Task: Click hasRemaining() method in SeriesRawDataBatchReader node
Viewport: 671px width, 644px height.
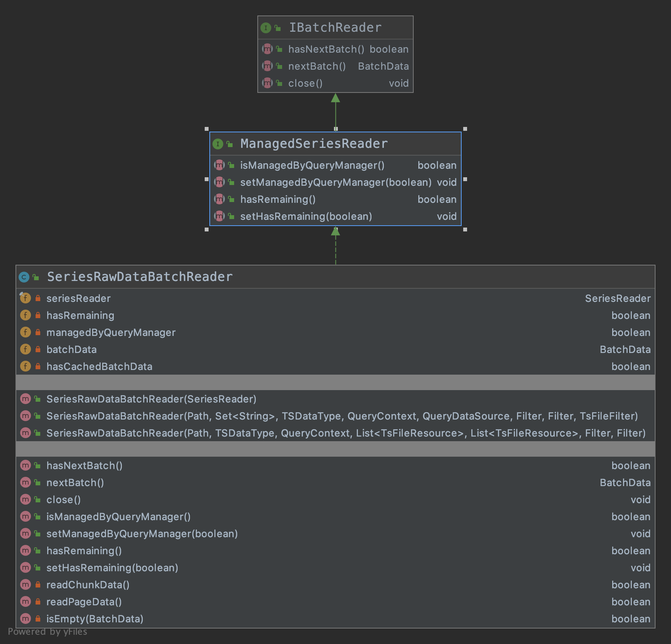Action: pyautogui.click(x=84, y=551)
